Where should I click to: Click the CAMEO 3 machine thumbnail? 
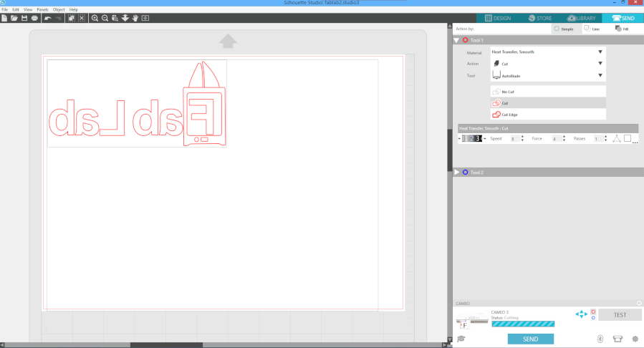point(472,320)
